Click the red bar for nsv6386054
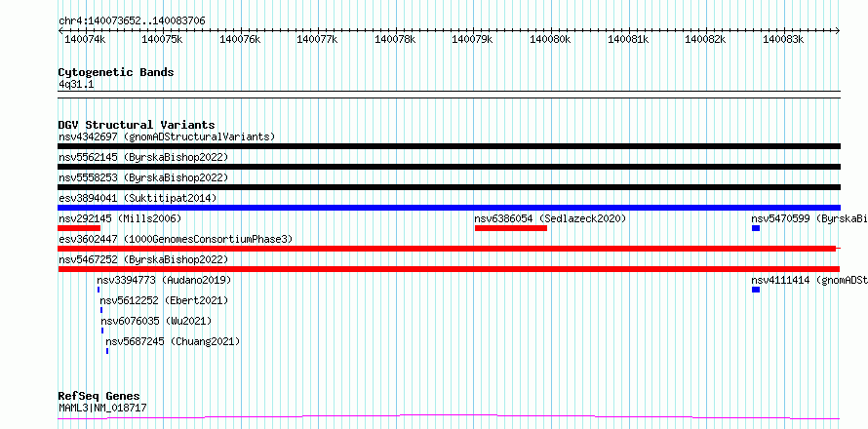868x429 pixels. (511, 228)
